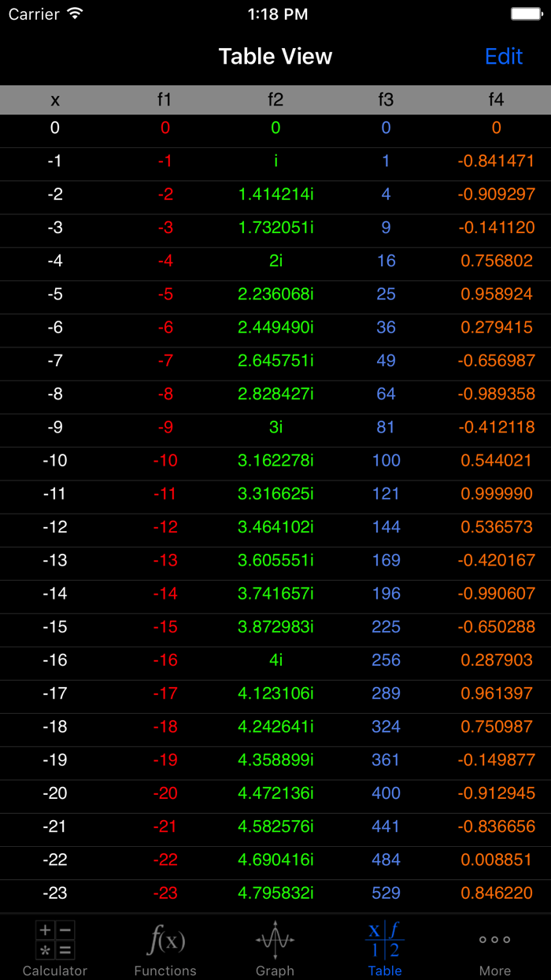Screen dimensions: 551x980
Task: Select the f2 value 4.358899i
Action: [x=275, y=760]
